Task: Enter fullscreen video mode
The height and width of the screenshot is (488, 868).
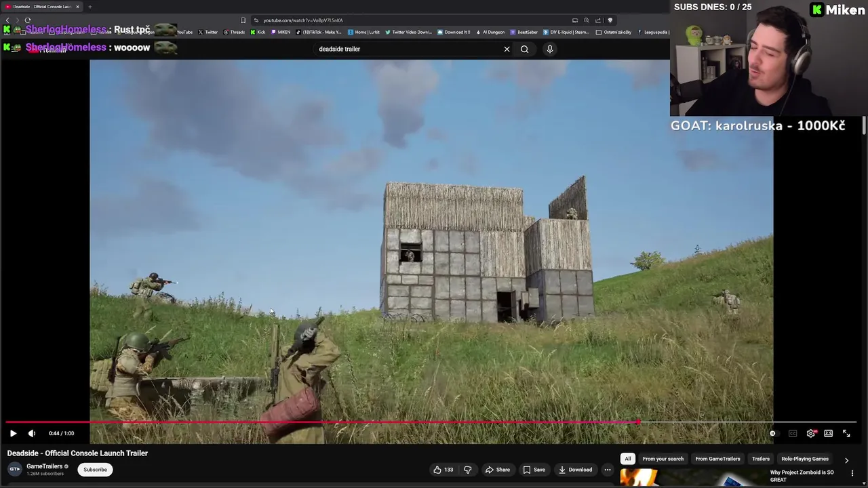Action: coord(846,433)
